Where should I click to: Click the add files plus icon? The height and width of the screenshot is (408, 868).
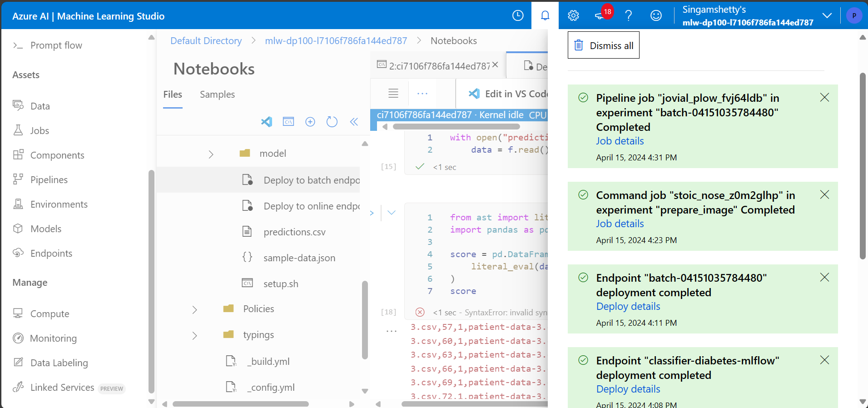tap(310, 122)
